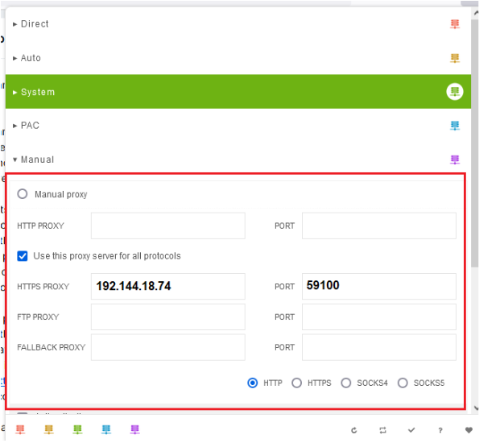Select orange Auto icon in bottom toolbar
The width and height of the screenshot is (504, 443).
tap(49, 429)
